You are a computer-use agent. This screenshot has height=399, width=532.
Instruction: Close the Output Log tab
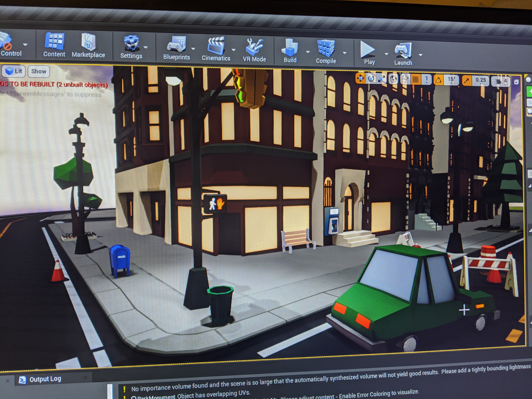pos(85,377)
